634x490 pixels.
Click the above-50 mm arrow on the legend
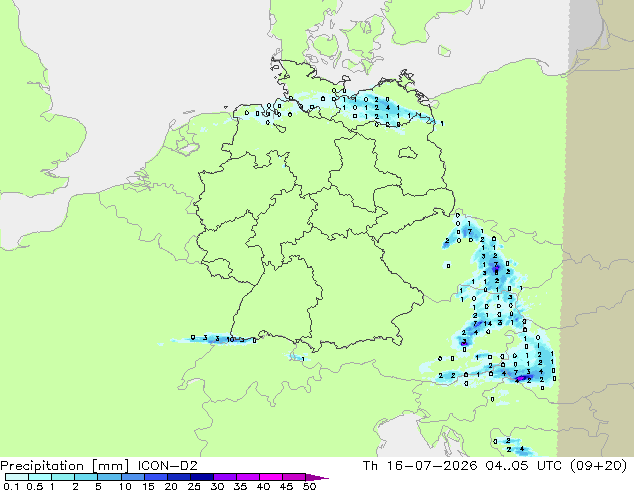point(317,477)
